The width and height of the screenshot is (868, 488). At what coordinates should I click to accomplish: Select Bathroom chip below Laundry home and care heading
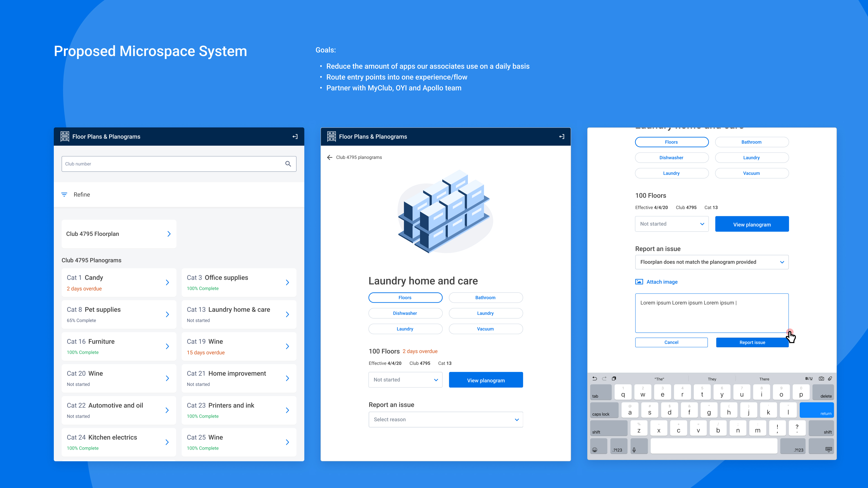(486, 298)
